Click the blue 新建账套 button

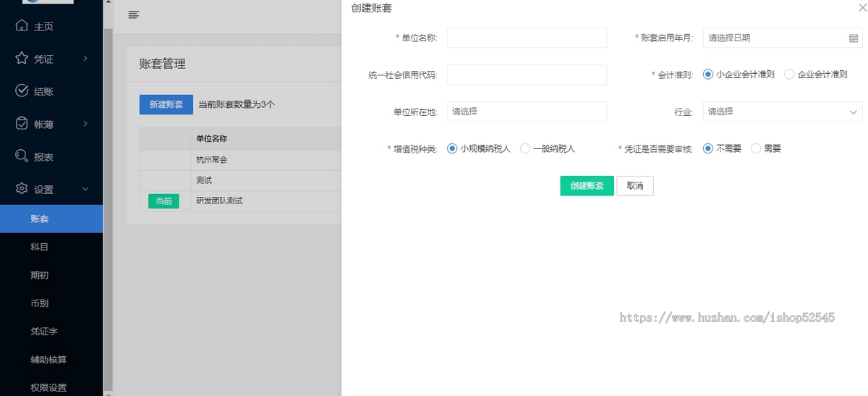[166, 104]
